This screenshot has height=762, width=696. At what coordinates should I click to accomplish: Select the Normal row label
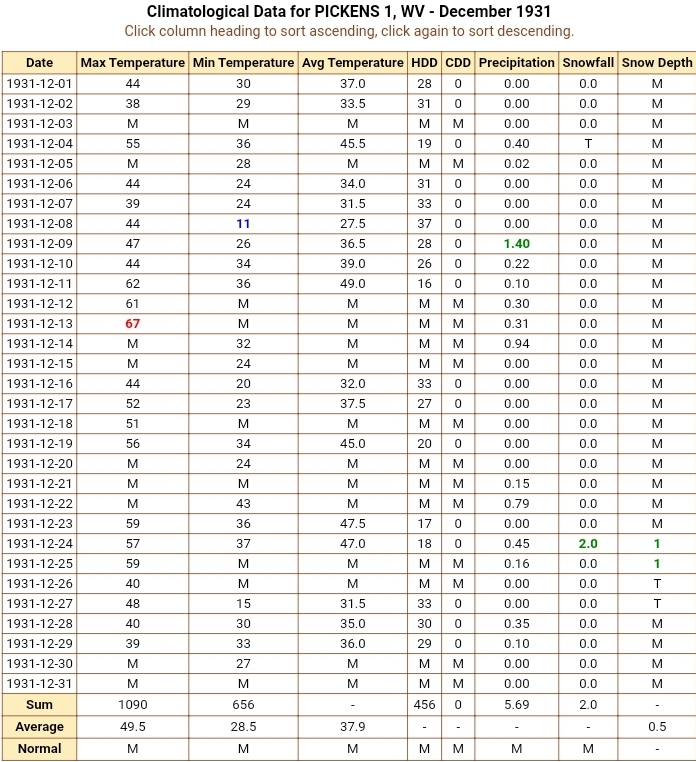click(39, 748)
